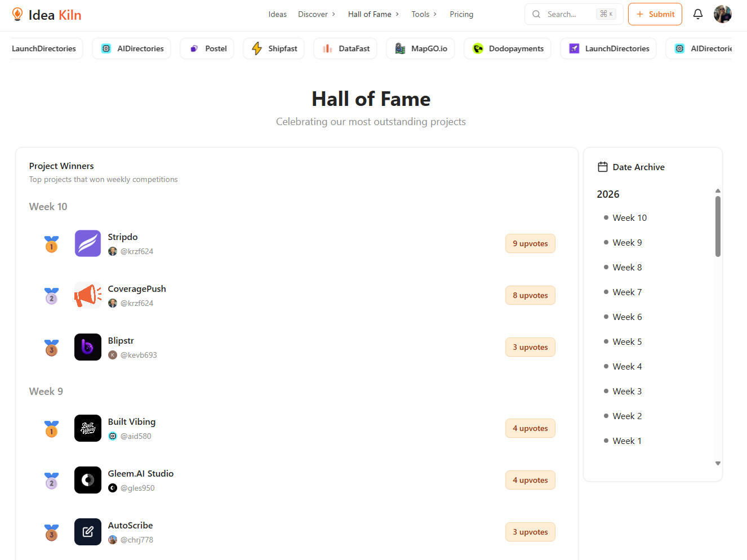Expand the Tools menu
Screen dimensions: 747x560
point(420,14)
